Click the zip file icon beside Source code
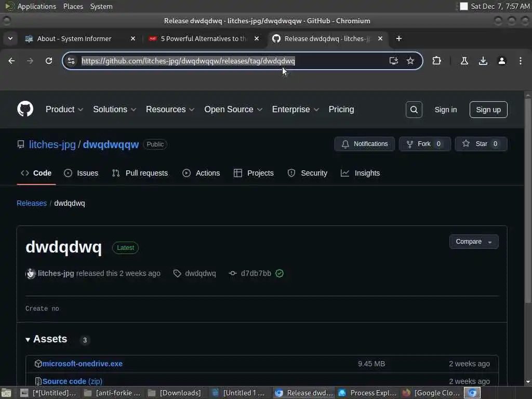Image resolution: width=532 pixels, height=399 pixels. [x=38, y=381]
